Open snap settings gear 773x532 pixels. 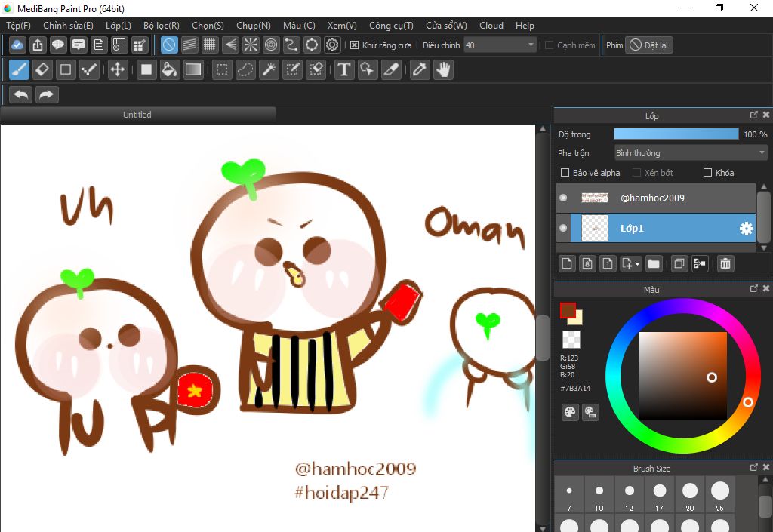332,45
